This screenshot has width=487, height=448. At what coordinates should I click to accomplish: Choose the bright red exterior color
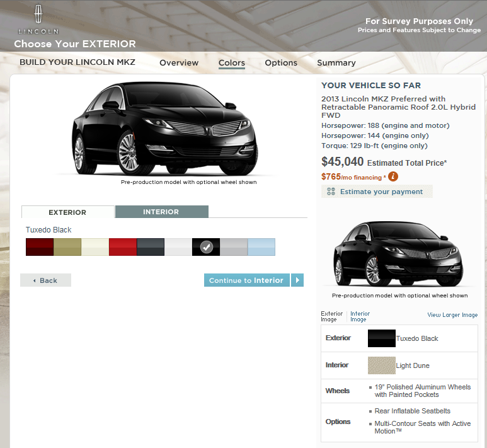[x=123, y=247]
